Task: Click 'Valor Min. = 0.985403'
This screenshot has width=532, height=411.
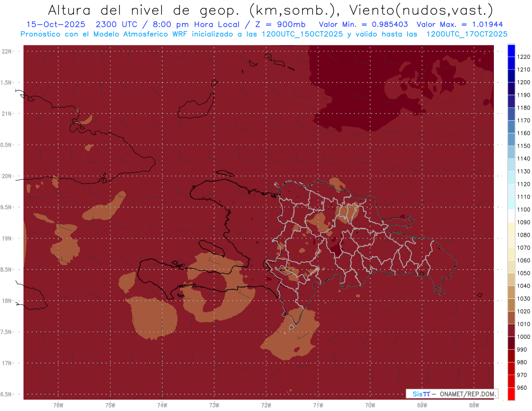Action: (x=364, y=24)
